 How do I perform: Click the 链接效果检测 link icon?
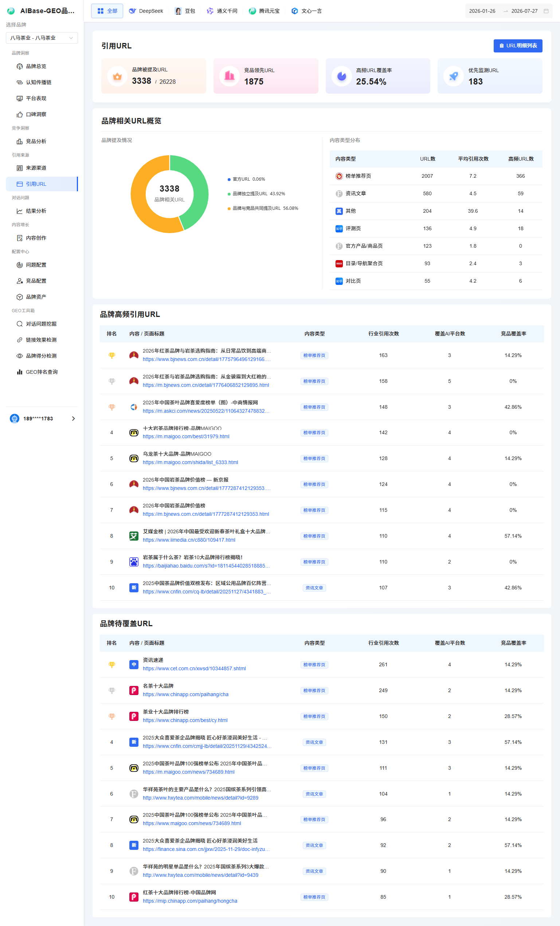[x=20, y=340]
